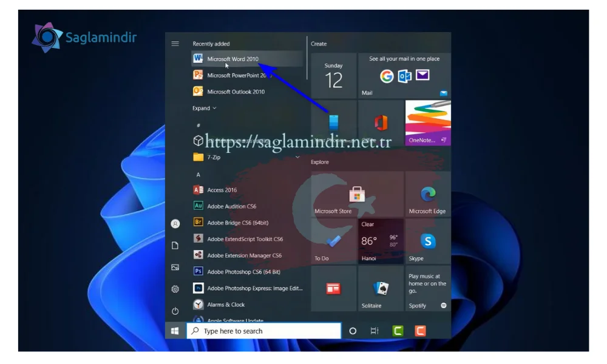Launch Adobe Audition CS6
This screenshot has width=607, height=364.
pos(247,206)
